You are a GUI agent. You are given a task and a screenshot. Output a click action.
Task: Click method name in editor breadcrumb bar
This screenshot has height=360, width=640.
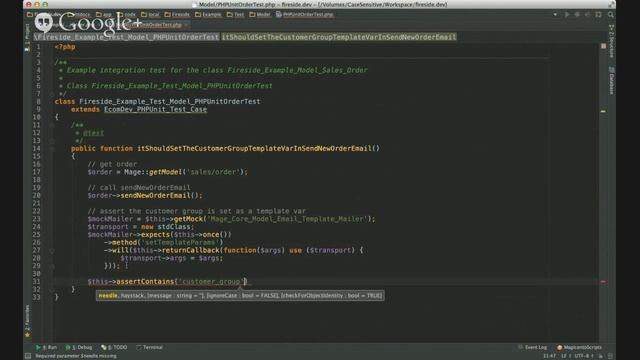tap(339, 37)
